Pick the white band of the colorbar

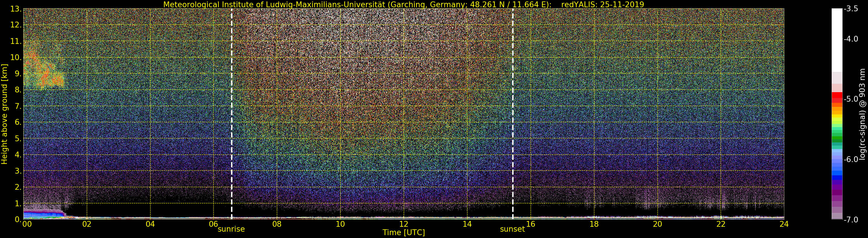(837, 40)
